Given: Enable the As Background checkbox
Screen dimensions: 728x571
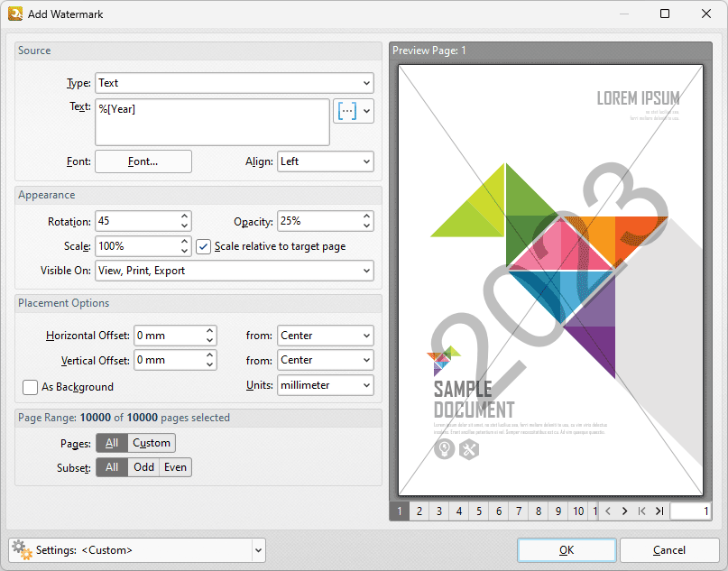Looking at the screenshot, I should click(x=30, y=387).
